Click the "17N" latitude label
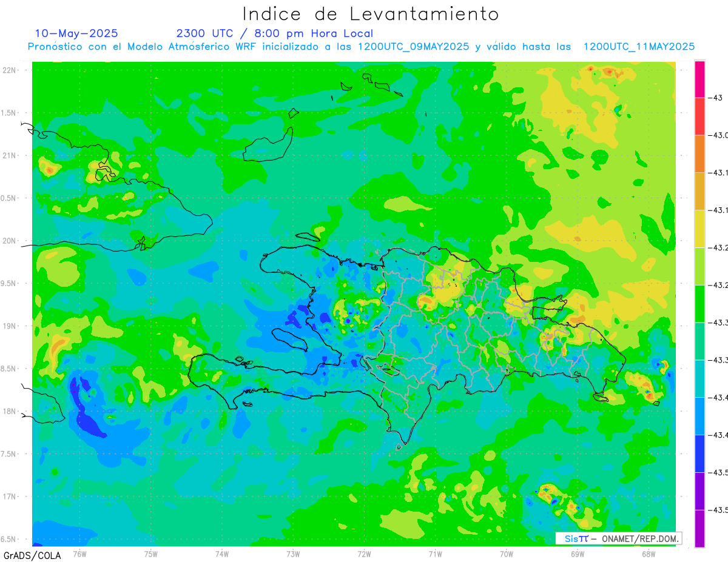This screenshot has height=562, width=728. tap(9, 497)
